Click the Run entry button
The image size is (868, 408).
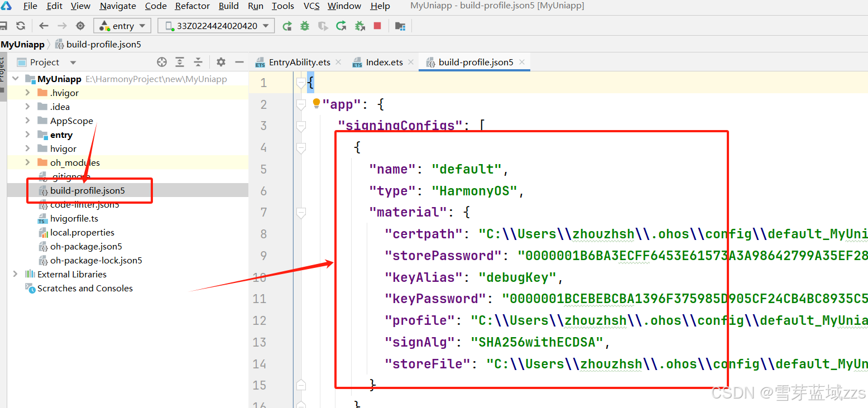click(x=287, y=26)
